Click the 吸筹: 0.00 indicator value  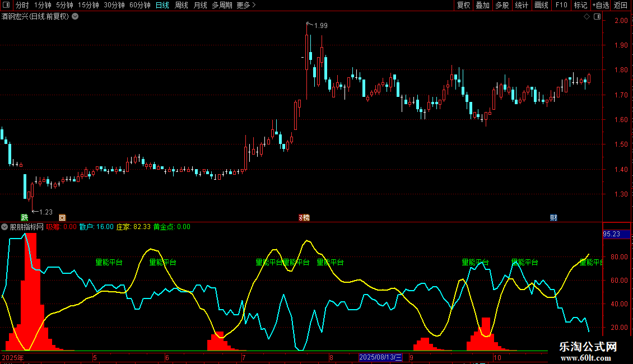pyautogui.click(x=62, y=227)
